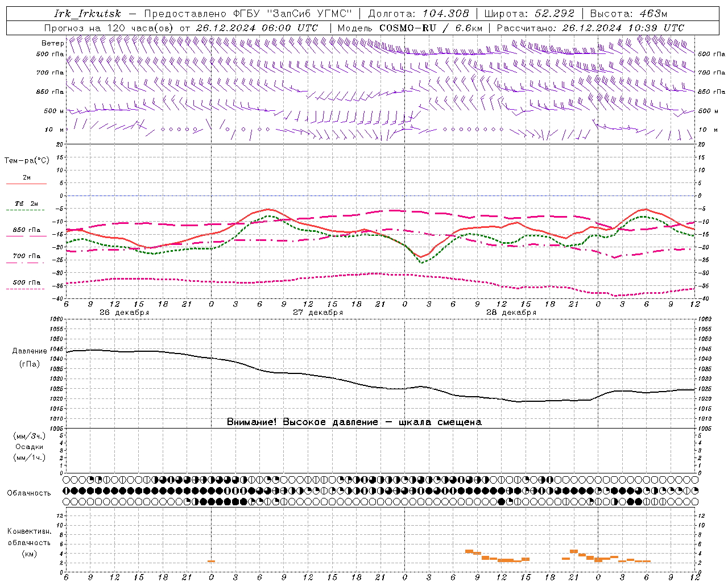
Task: Click the 27 декабря date label
Action: 317,313
